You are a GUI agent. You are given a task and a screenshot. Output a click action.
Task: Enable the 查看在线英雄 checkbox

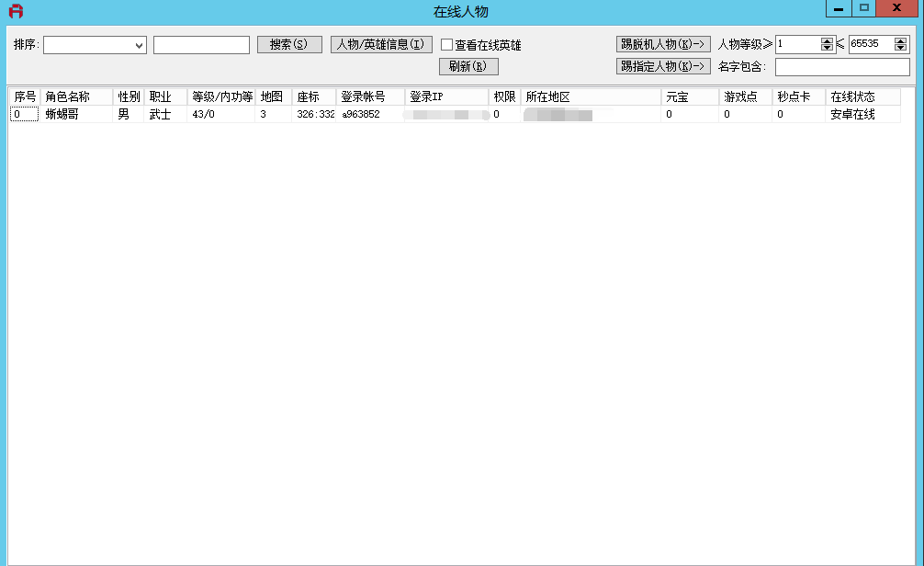coord(447,45)
